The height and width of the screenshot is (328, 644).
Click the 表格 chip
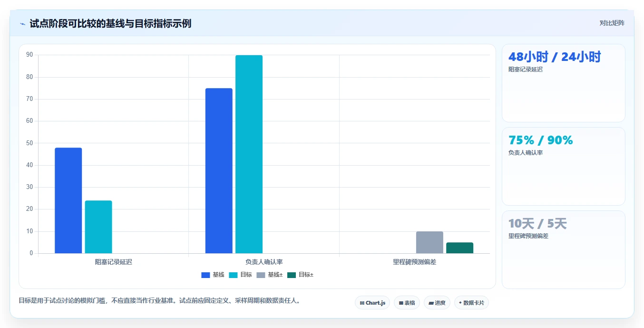click(407, 303)
